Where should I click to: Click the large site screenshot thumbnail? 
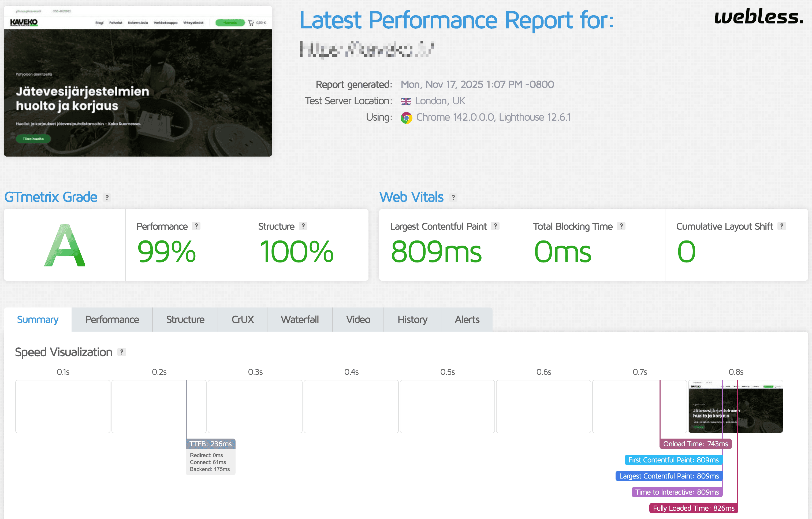click(138, 81)
